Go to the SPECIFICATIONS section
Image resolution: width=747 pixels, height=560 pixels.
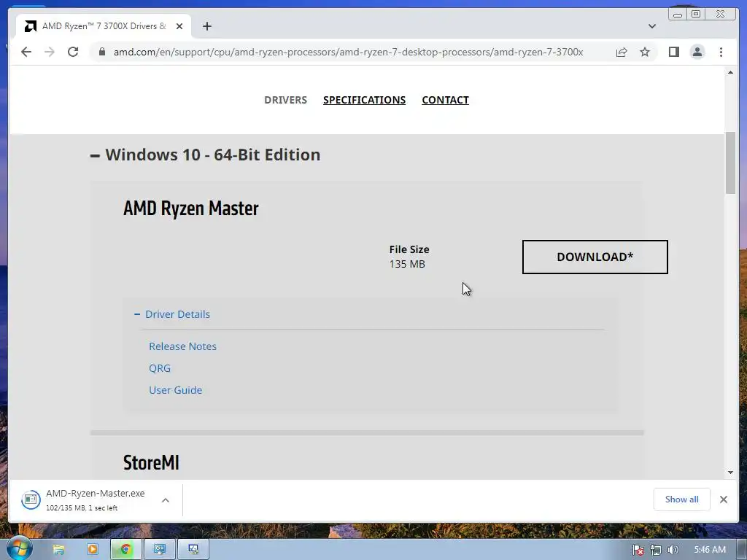pos(365,100)
